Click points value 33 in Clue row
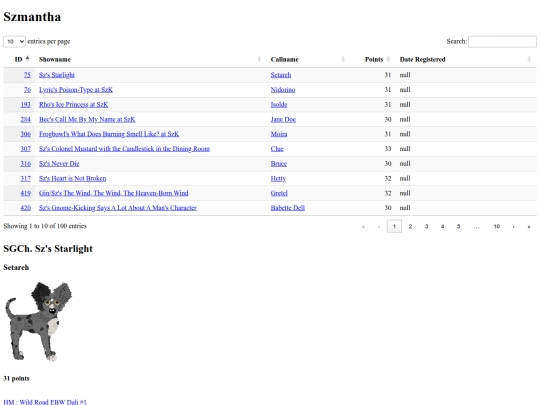The width and height of the screenshot is (540, 405). pos(388,149)
